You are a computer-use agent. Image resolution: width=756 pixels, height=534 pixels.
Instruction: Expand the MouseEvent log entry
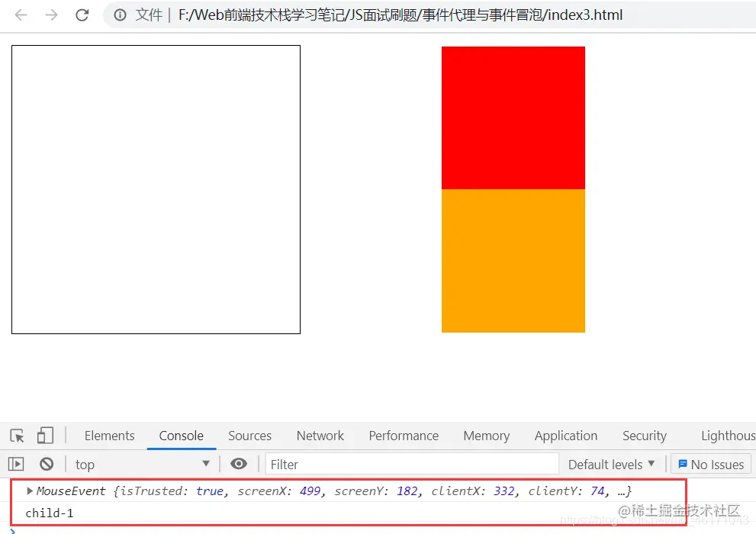pos(30,491)
